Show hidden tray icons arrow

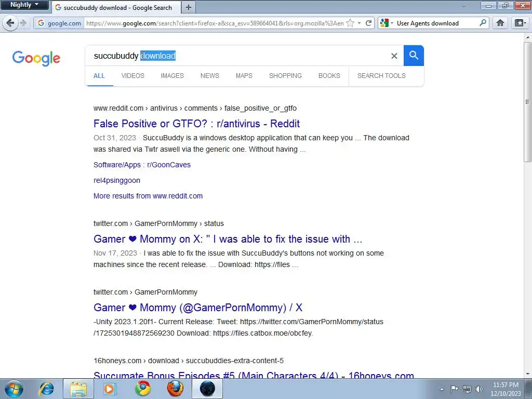click(x=442, y=389)
